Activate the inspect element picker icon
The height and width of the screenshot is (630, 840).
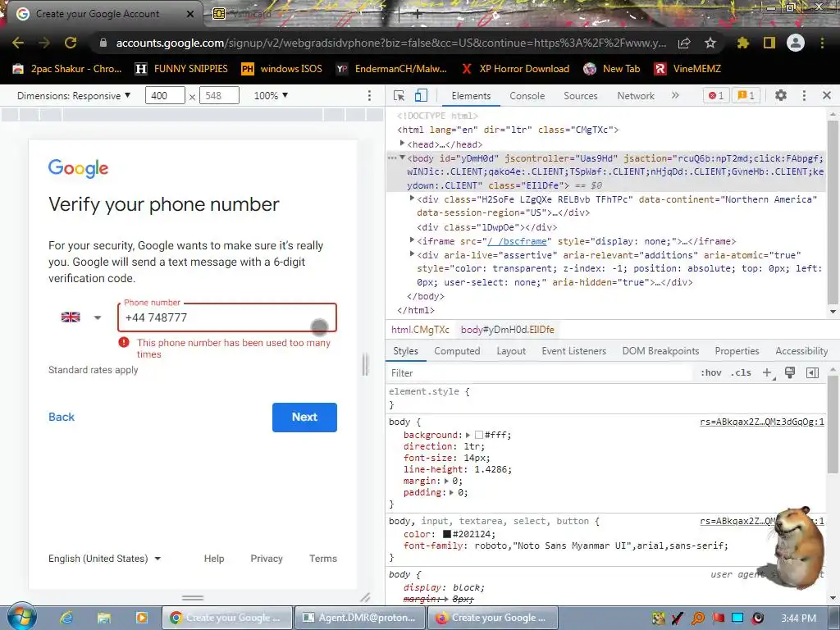(x=399, y=95)
